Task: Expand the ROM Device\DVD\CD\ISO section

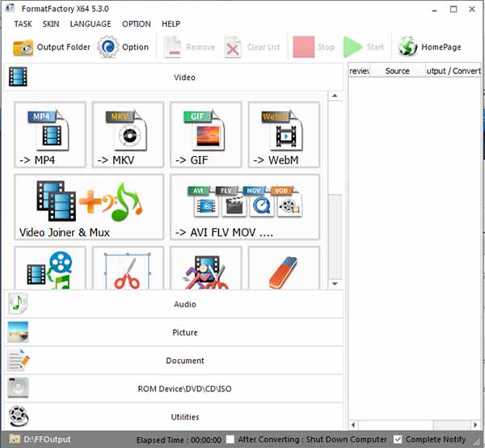Action: [174, 389]
